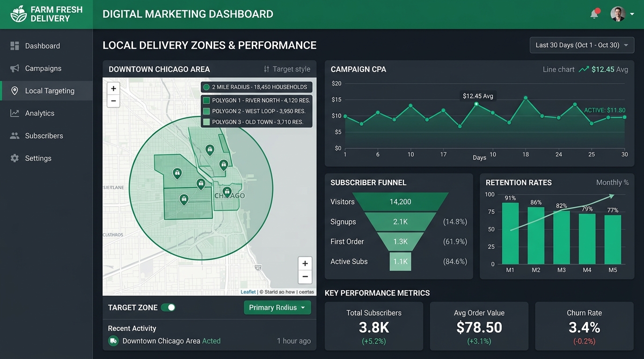Click the M1 91% retention bar
Screen dimensions: 644x359
pos(510,233)
